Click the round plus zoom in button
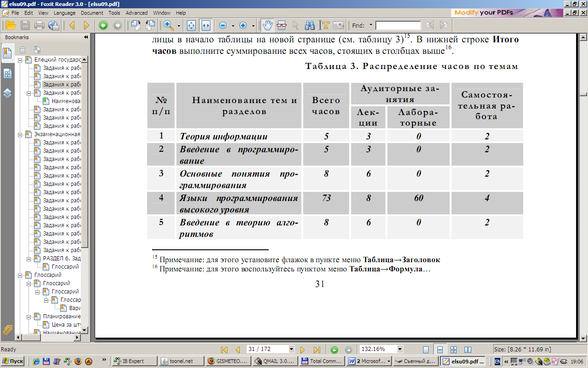This screenshot has width=588, height=368. (243, 25)
